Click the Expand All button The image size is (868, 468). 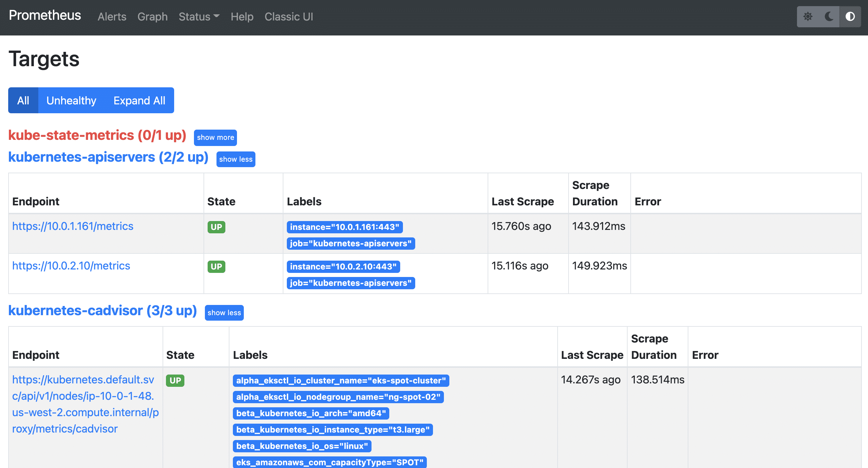point(139,100)
